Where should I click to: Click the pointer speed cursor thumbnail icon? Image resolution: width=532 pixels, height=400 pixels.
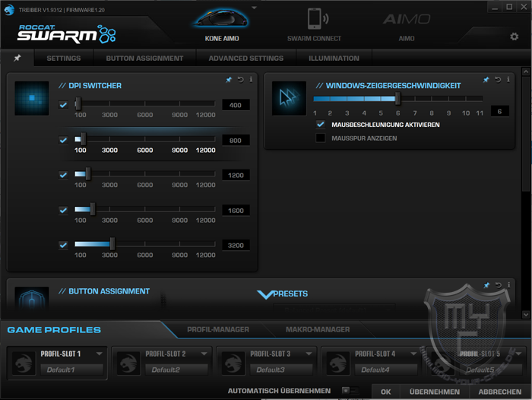(289, 98)
